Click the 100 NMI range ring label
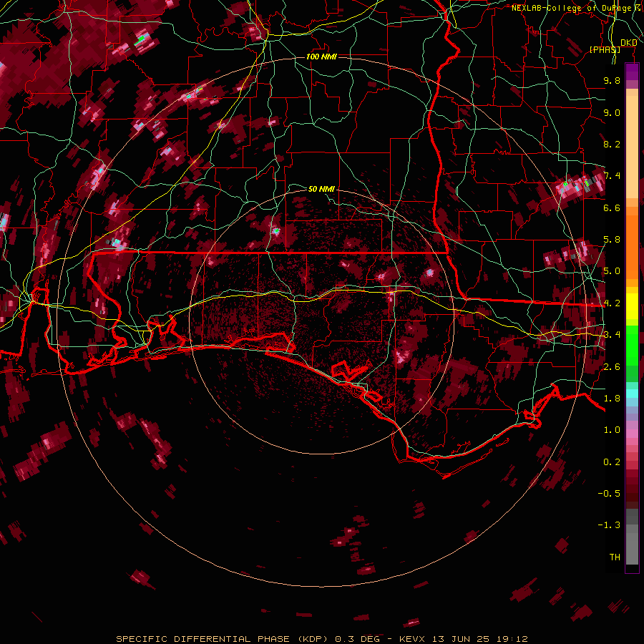Screen dimensions: 644x644 (x=321, y=57)
